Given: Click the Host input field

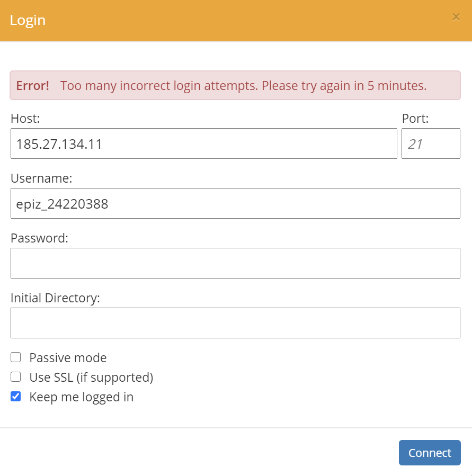Looking at the screenshot, I should (x=203, y=143).
